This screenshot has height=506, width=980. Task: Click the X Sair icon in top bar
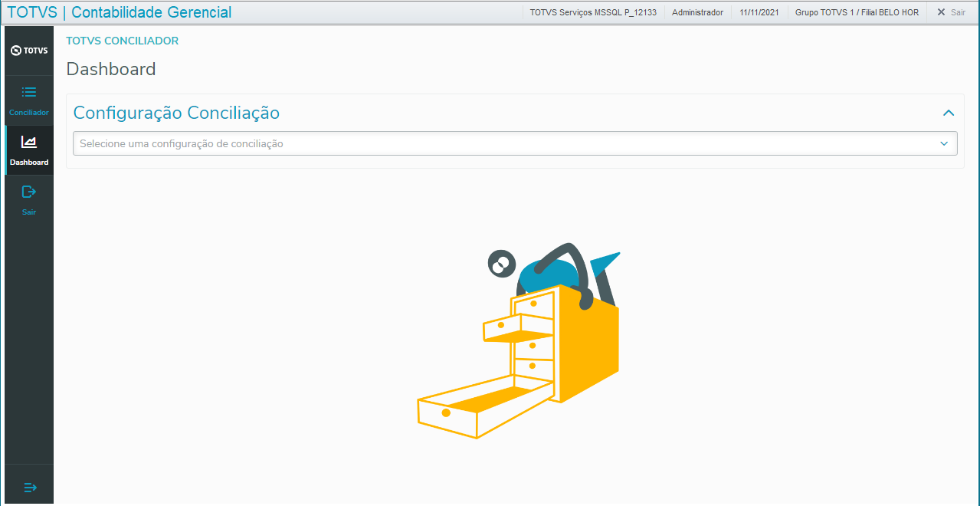pyautogui.click(x=941, y=12)
